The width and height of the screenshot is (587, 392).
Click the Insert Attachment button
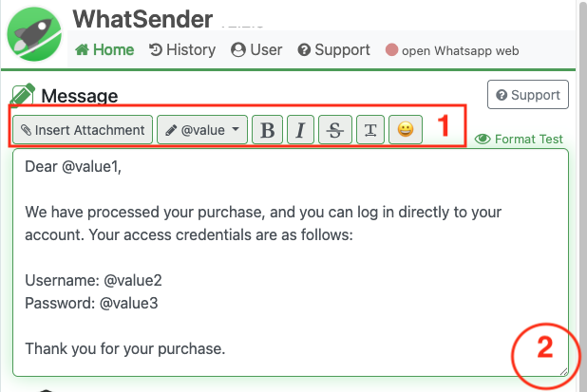point(83,130)
